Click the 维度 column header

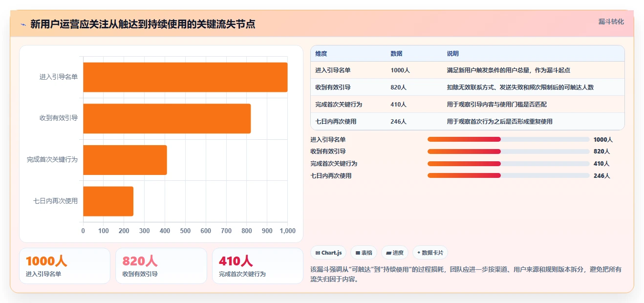(x=321, y=54)
